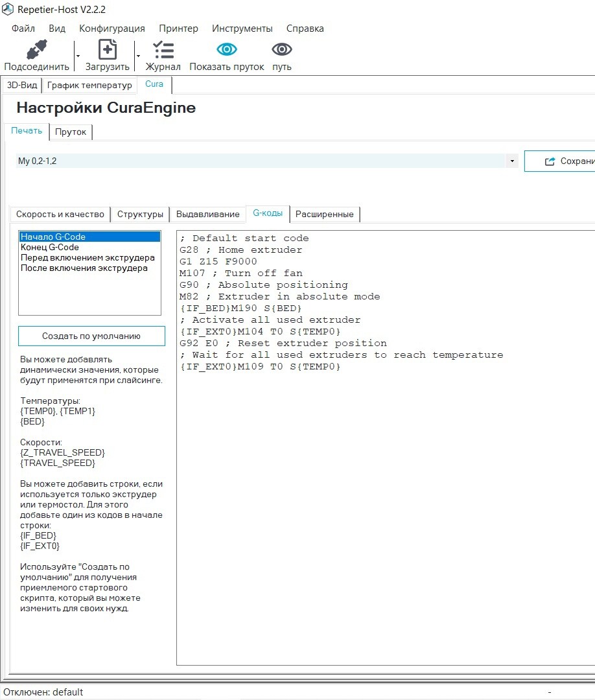This screenshot has width=595, height=700.
Task: Toggle the Log list icon (Журнал)
Action: click(x=163, y=50)
